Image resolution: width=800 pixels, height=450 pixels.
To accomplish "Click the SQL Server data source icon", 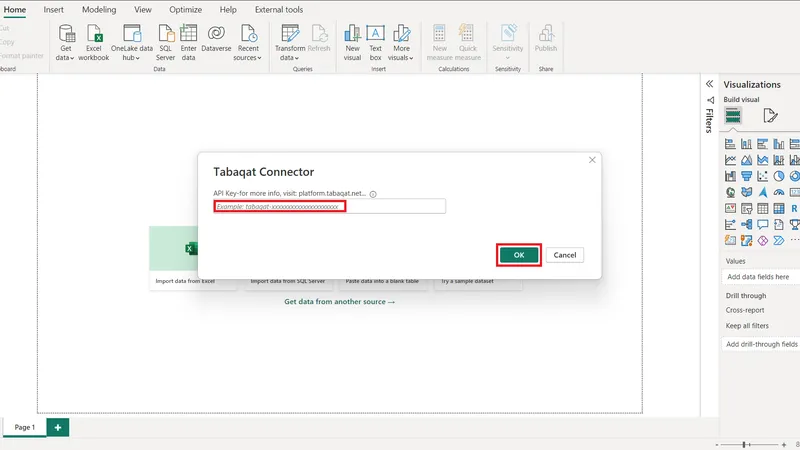I will (x=165, y=34).
